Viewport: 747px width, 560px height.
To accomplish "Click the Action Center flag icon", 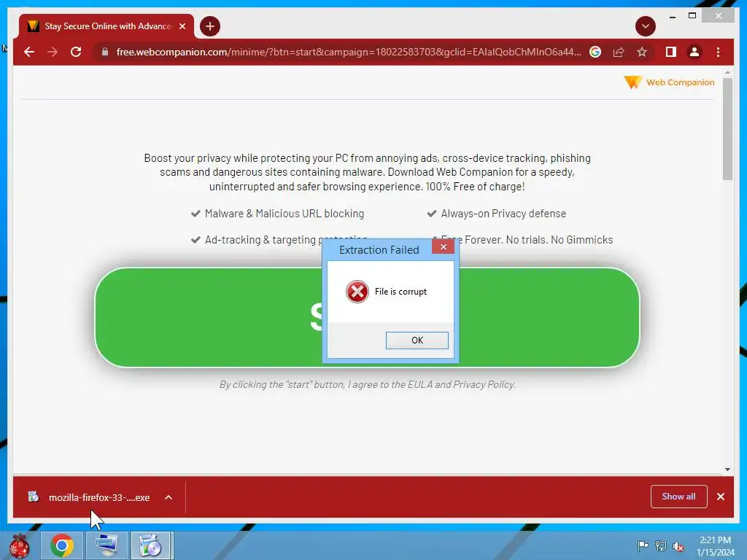I will pos(643,545).
